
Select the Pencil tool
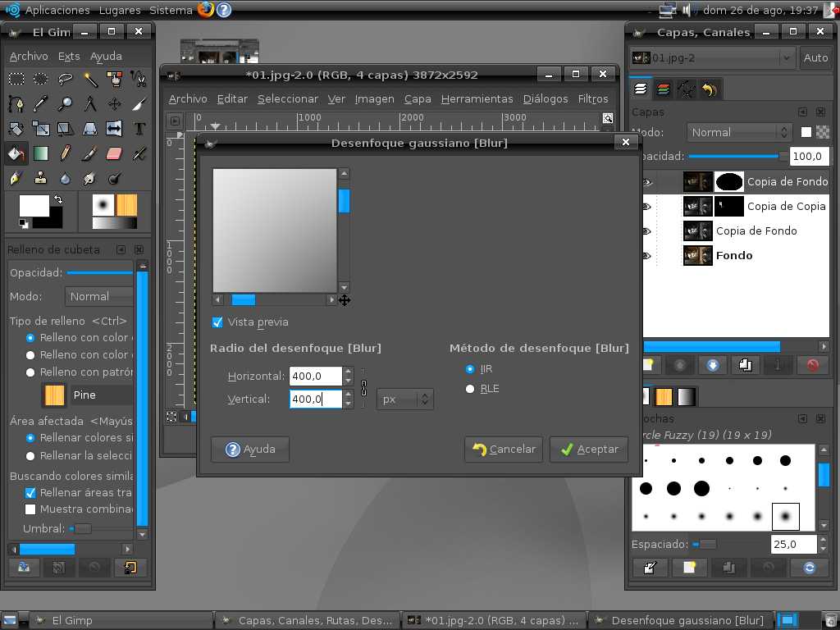(66, 153)
